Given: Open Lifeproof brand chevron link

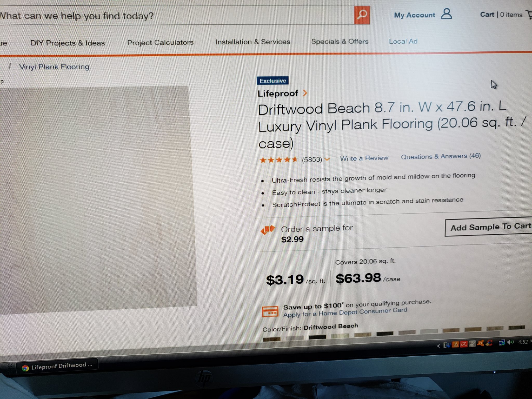Looking at the screenshot, I should pyautogui.click(x=305, y=93).
